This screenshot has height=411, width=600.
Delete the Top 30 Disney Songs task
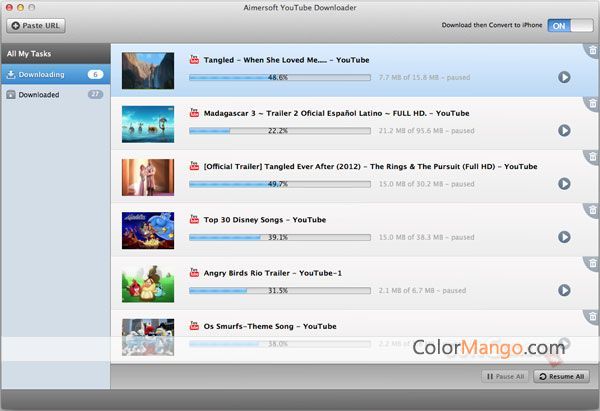[x=592, y=210]
